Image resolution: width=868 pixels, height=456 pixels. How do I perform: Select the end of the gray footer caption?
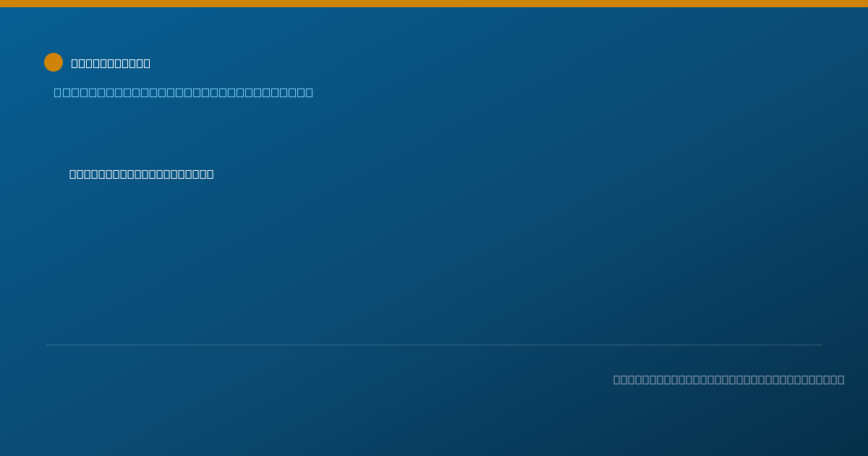coord(840,379)
